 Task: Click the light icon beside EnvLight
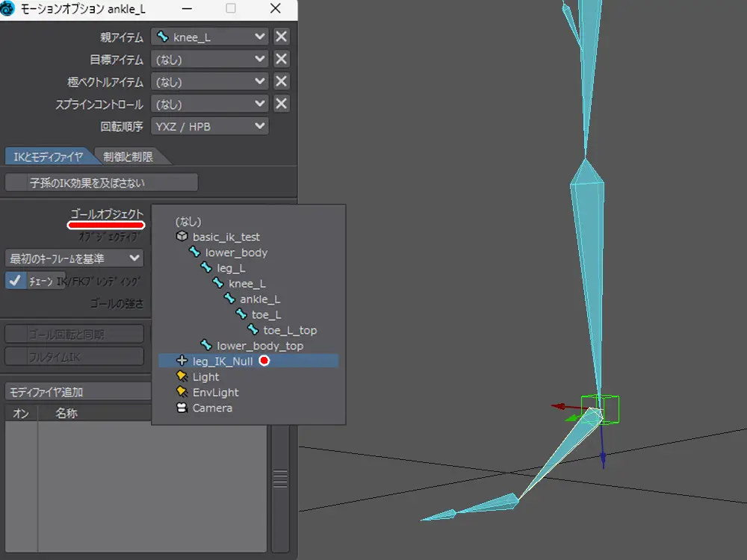(x=182, y=393)
